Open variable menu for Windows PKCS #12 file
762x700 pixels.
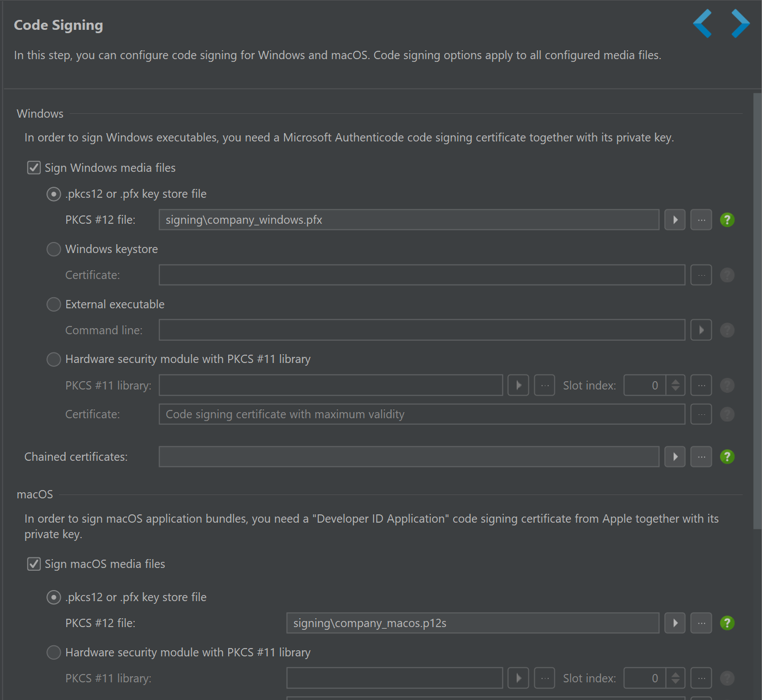point(675,220)
